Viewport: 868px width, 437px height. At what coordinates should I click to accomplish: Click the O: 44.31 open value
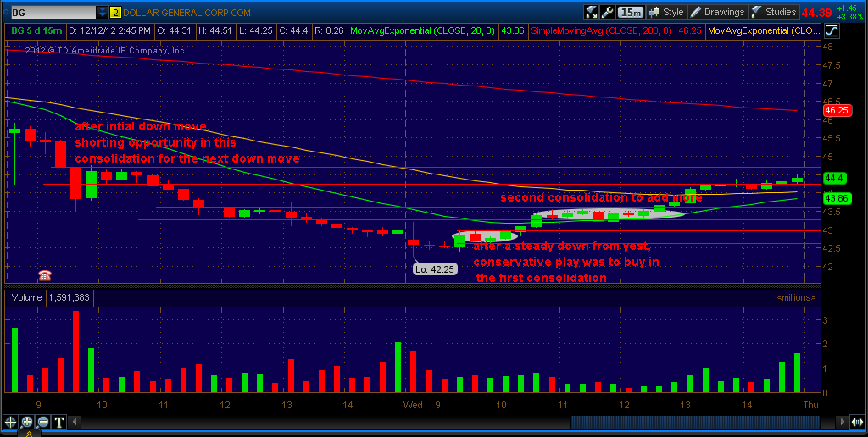coord(174,31)
